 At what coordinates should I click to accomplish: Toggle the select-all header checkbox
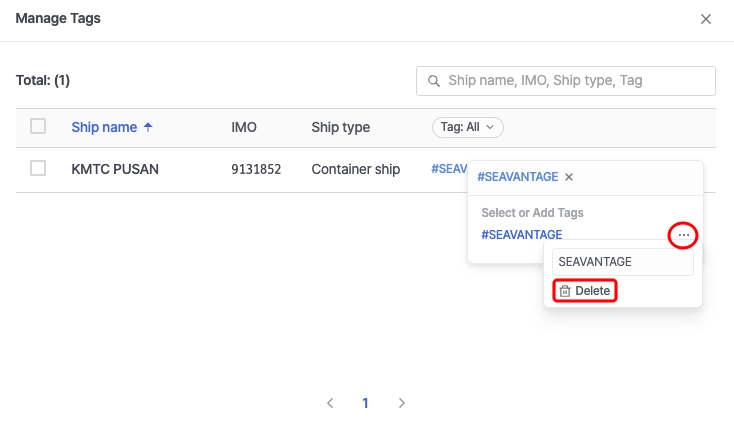click(38, 126)
